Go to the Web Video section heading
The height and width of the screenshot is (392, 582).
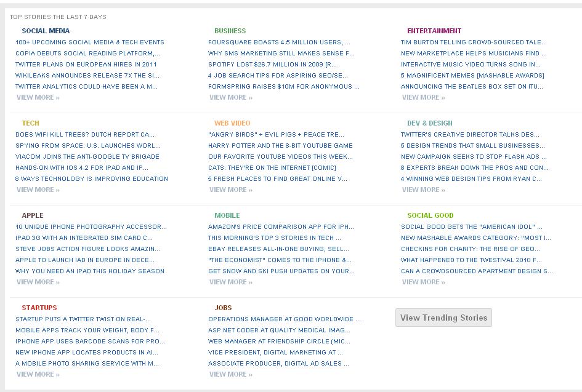tap(232, 123)
